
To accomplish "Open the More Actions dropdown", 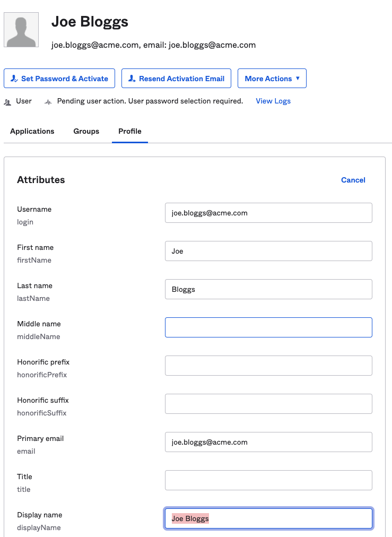I will [x=272, y=79].
